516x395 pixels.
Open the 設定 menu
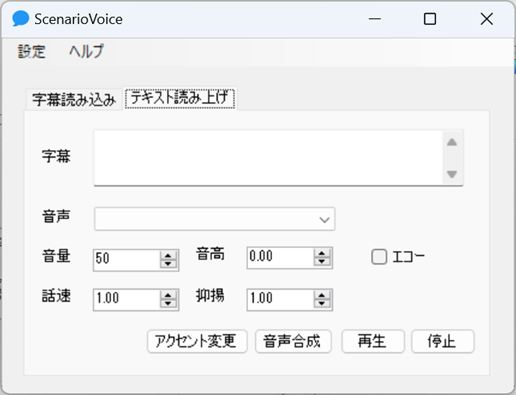click(31, 52)
